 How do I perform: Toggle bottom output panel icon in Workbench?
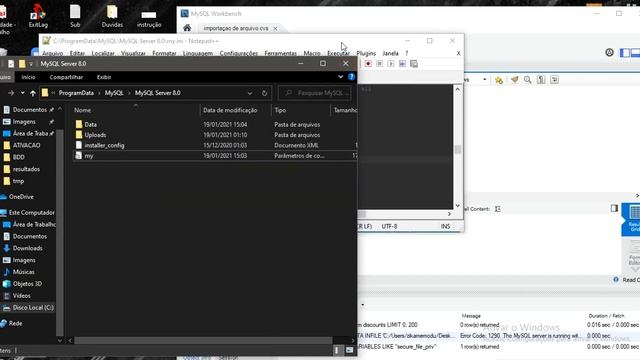(636, 52)
